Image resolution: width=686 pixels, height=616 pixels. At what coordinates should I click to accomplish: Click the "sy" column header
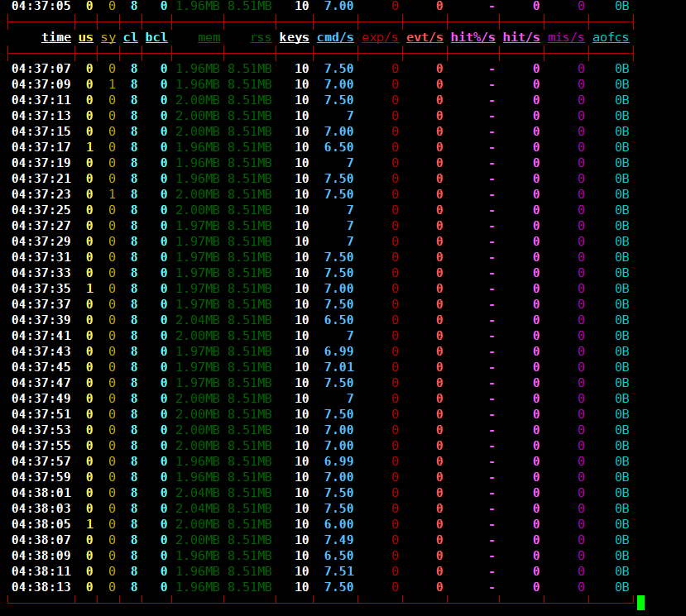click(108, 37)
